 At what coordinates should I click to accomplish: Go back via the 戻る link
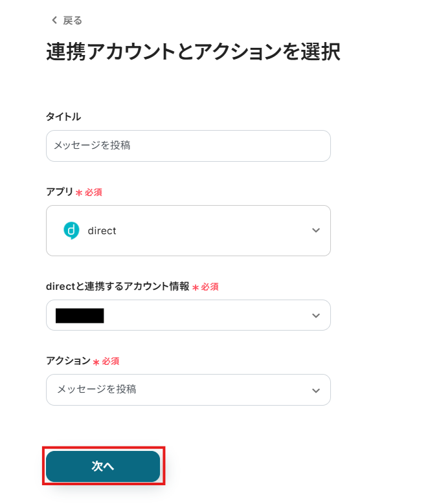[72, 21]
